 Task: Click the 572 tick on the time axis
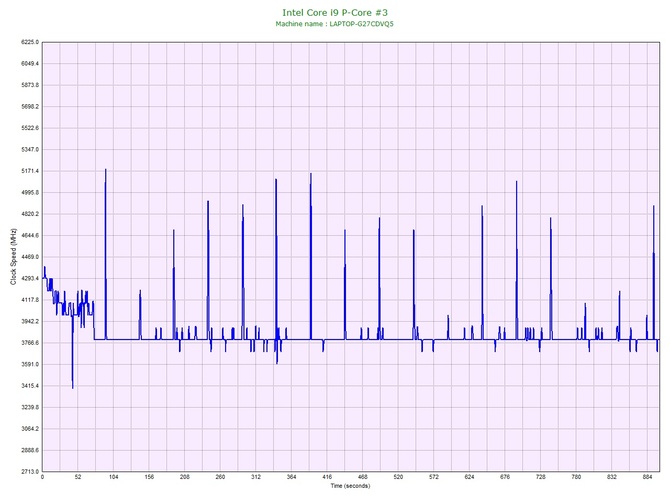click(x=434, y=477)
